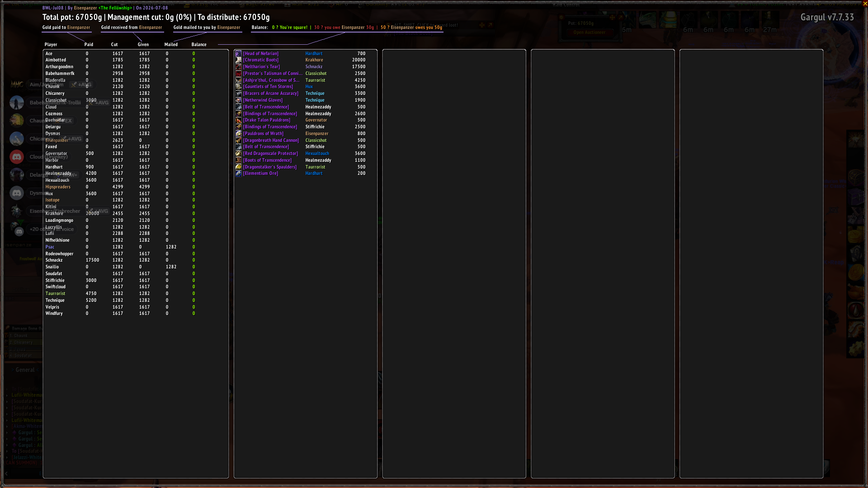Select player Hipspreaders in the list
The image size is (868, 488).
tap(58, 187)
